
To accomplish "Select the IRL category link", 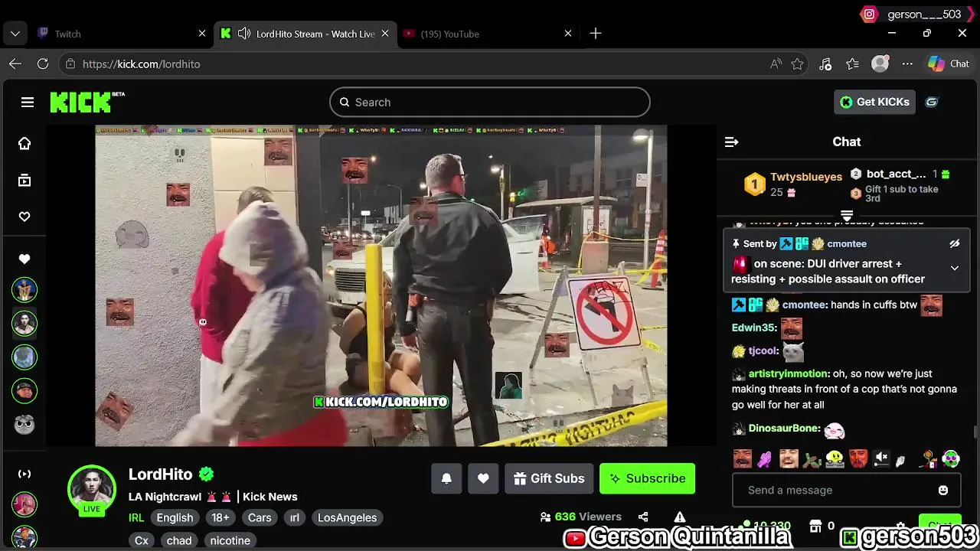I will (x=136, y=517).
